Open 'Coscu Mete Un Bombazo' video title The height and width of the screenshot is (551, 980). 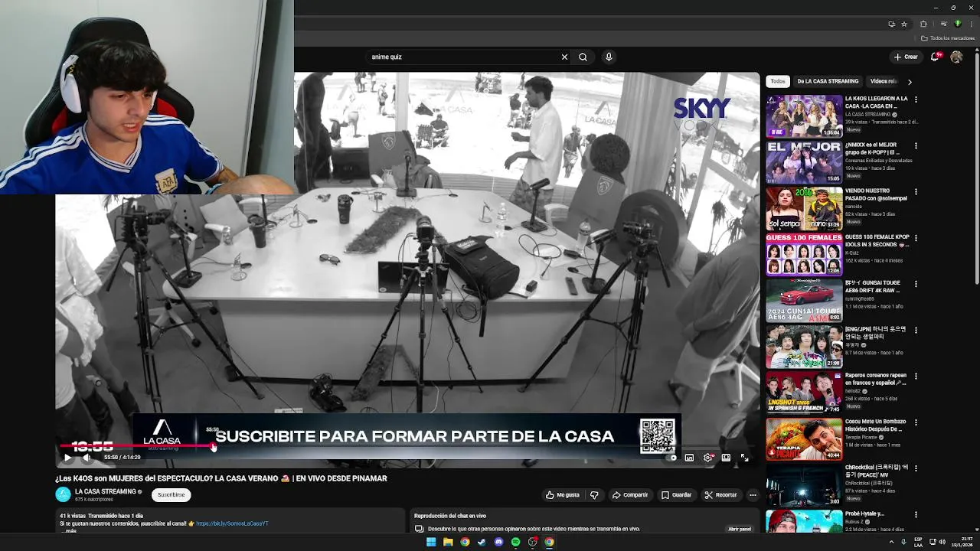(875, 425)
